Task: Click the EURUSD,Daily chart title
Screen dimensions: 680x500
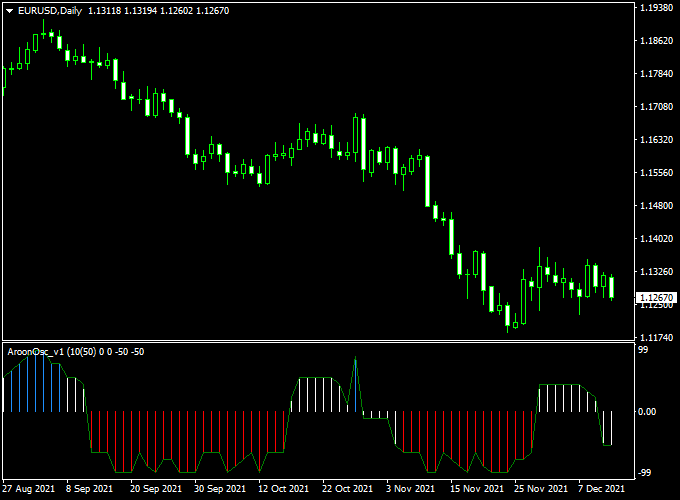Action: 44,10
